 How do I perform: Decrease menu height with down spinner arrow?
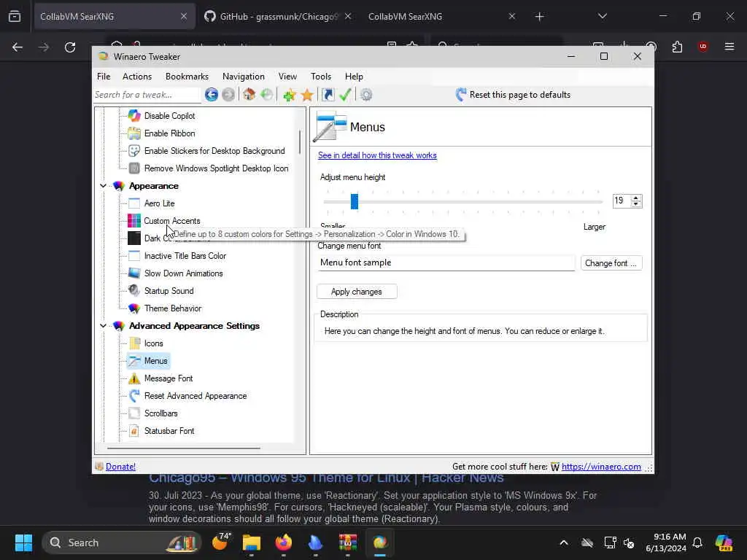click(x=635, y=204)
